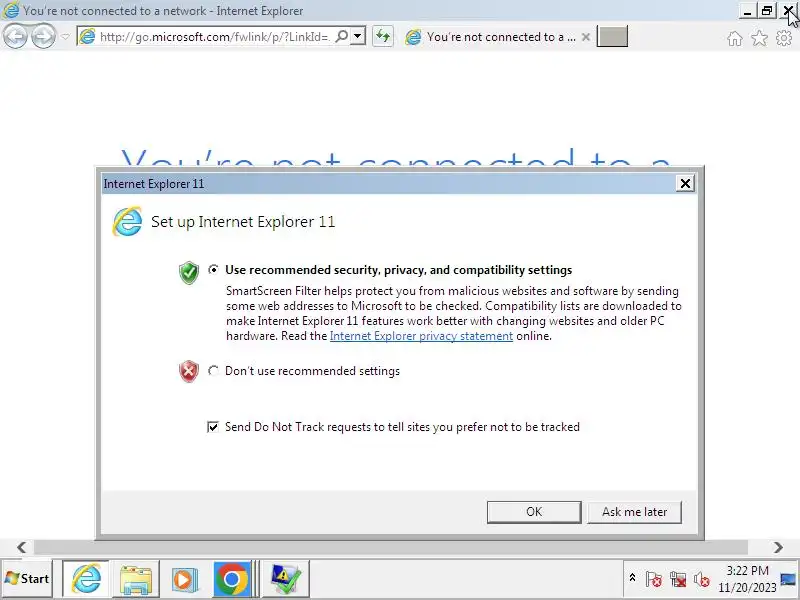Open the Tools gear icon
Viewport: 800px width, 600px height.
[x=784, y=38]
